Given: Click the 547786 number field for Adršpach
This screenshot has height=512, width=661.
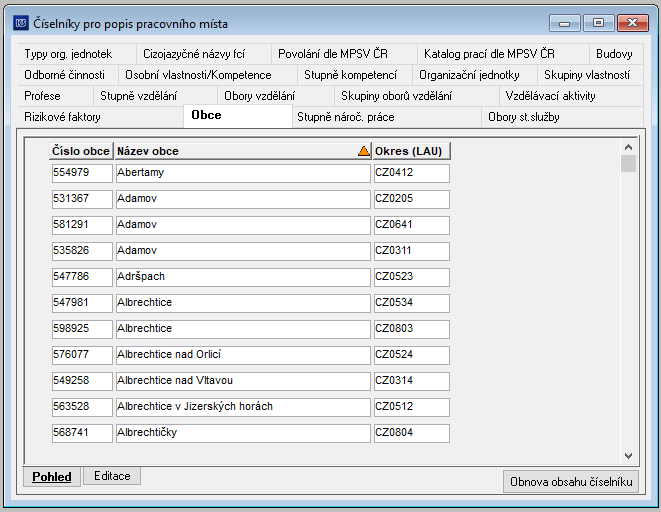Looking at the screenshot, I should pyautogui.click(x=82, y=277).
